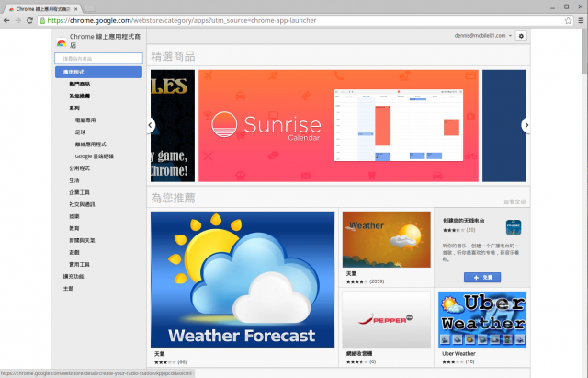Show previous featured banner with left arrow
The image size is (588, 378).
(151, 125)
